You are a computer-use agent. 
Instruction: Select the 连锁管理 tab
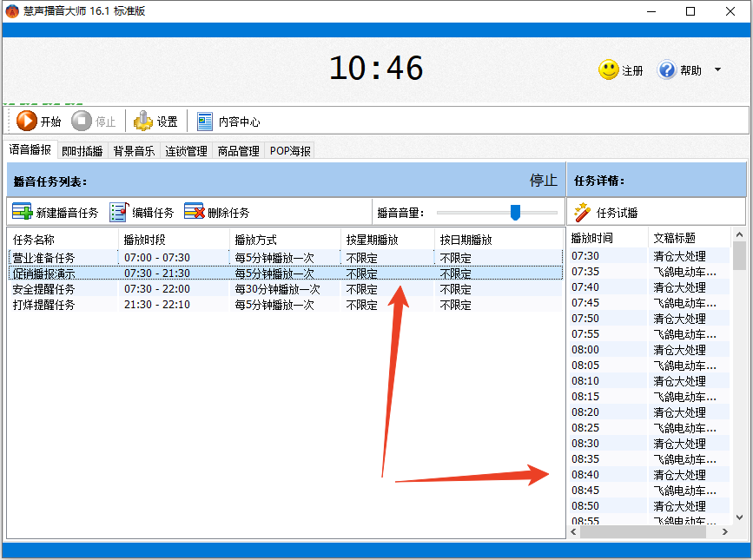pyautogui.click(x=187, y=150)
